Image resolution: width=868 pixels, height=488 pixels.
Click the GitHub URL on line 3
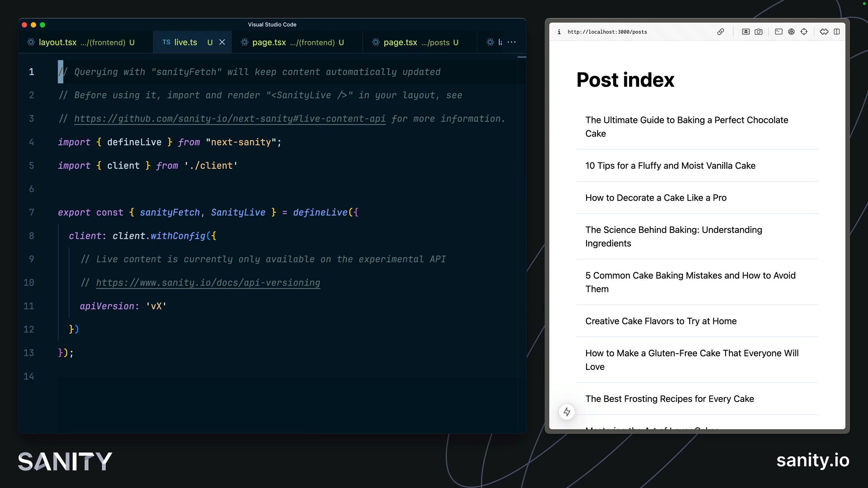click(x=230, y=119)
